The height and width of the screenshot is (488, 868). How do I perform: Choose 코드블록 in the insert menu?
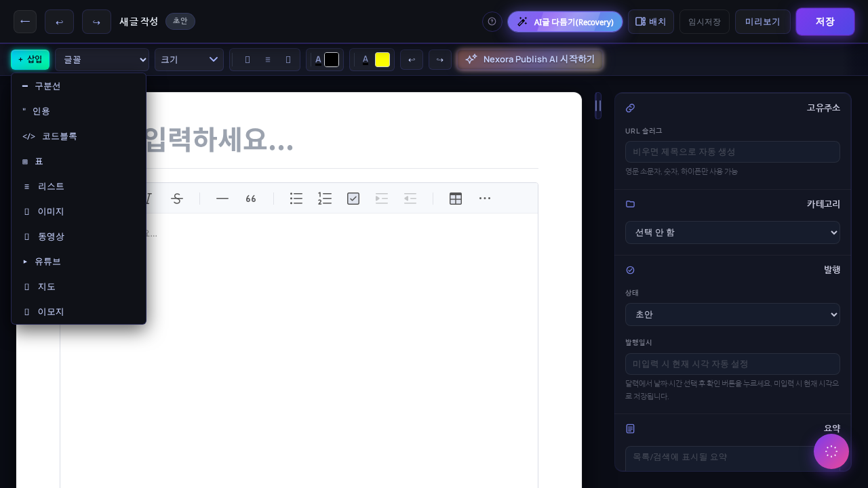[79, 136]
